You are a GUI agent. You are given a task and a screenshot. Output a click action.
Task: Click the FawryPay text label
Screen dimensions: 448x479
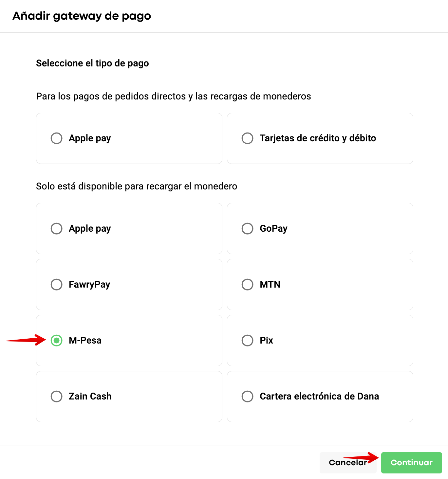pyautogui.click(x=89, y=285)
